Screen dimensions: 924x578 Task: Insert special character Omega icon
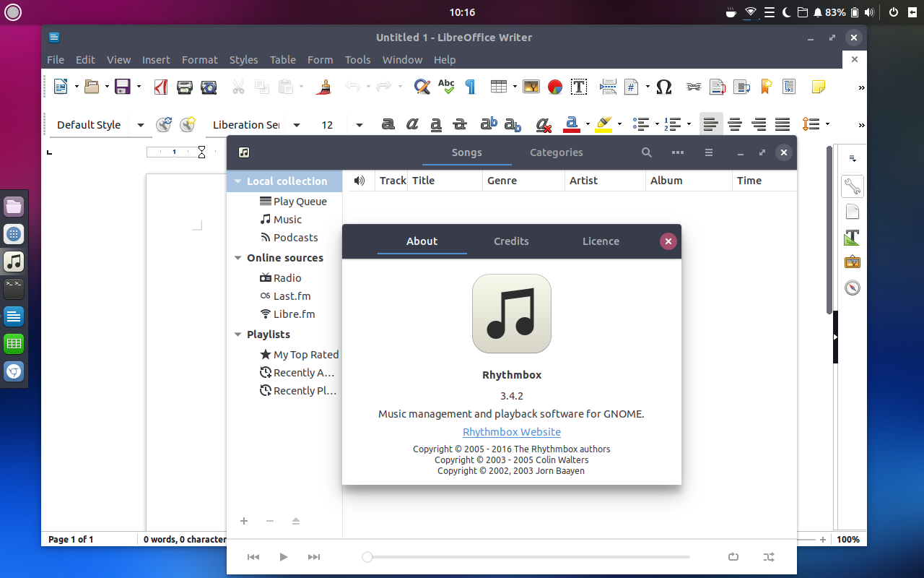coord(664,87)
